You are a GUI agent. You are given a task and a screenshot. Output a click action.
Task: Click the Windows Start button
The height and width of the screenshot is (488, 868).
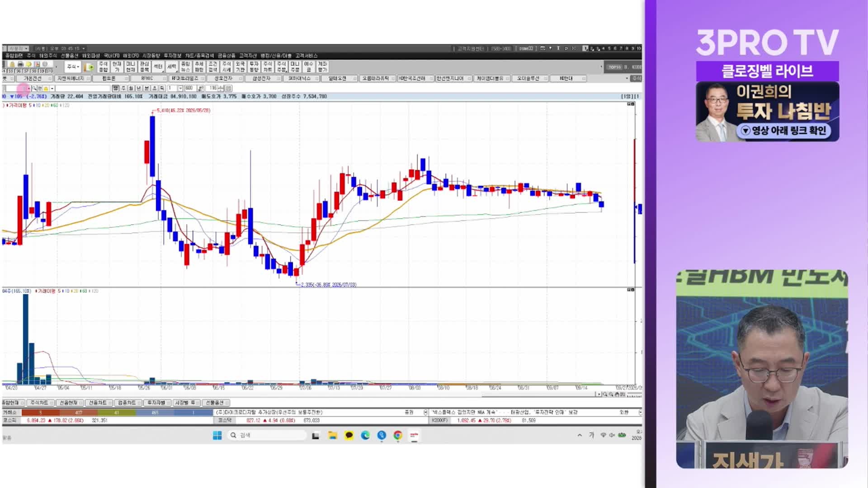[x=217, y=435]
